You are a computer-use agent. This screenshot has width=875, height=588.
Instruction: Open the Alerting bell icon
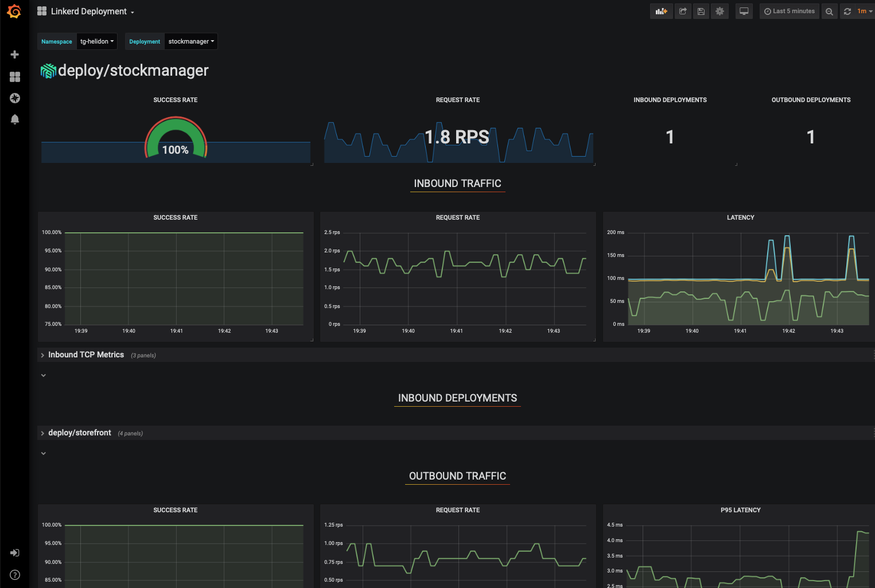pos(15,119)
